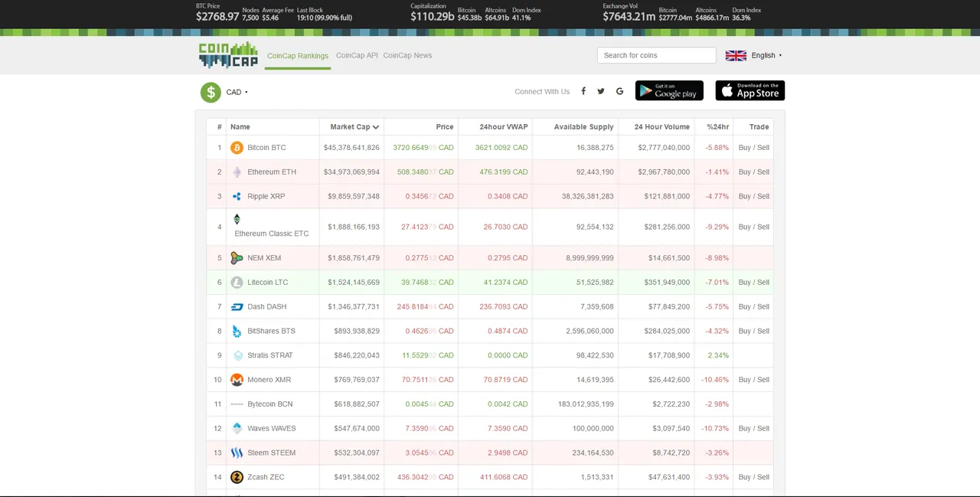The image size is (980, 497).
Task: Click the Download on the App Store button
Action: point(750,90)
